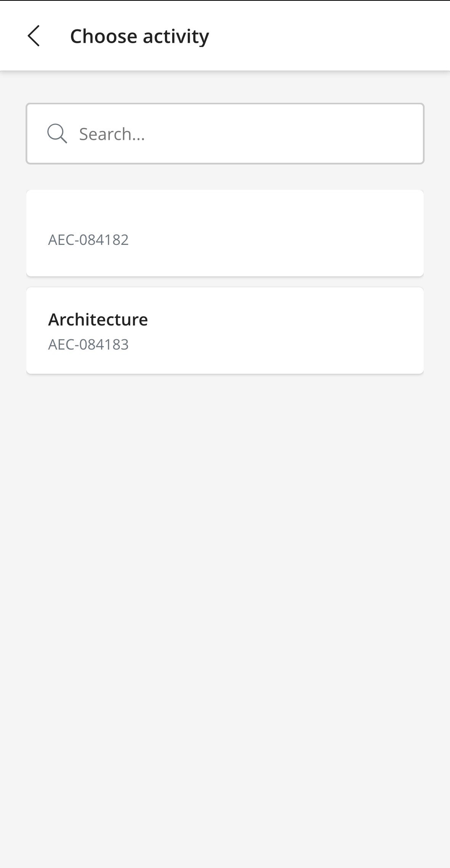Open the second activity named Architecture
Viewport: 450px width, 868px height.
coord(225,330)
